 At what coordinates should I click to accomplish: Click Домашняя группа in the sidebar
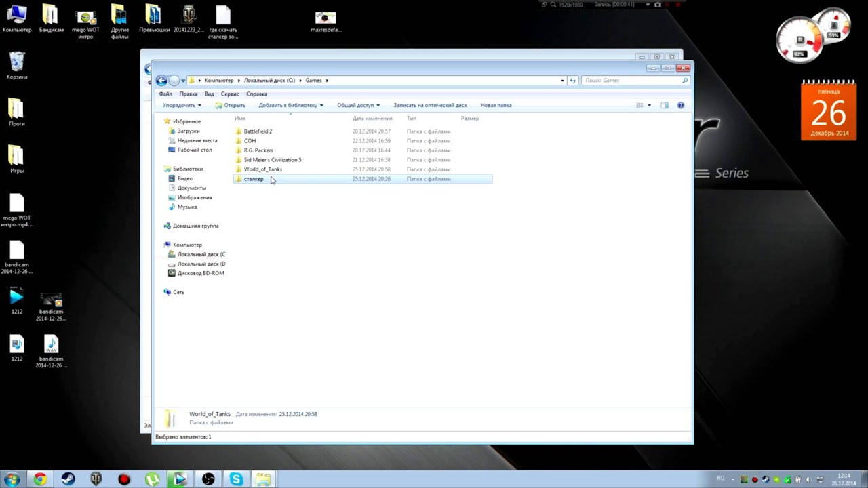tap(195, 226)
